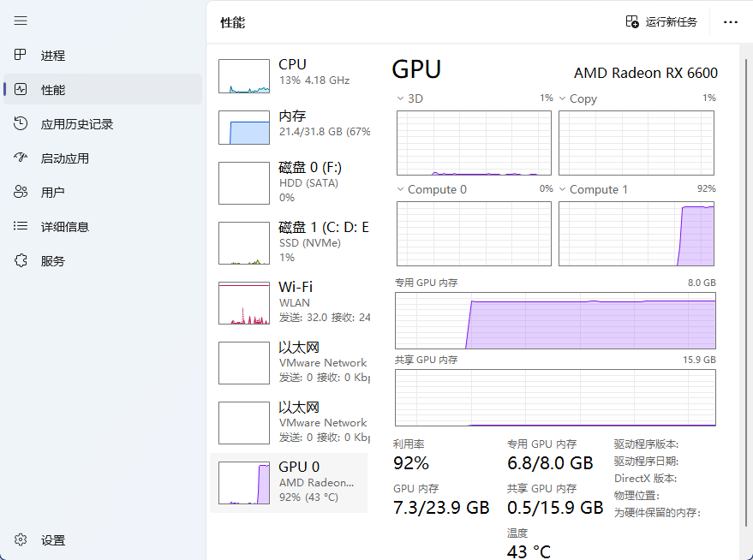This screenshot has width=753, height=560.
Task: Select the Wi-Fi performance entry
Action: tap(291, 303)
